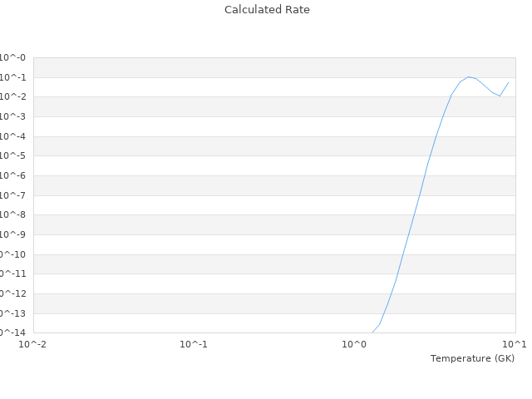Select the y-axis tick label 10^-14
532x399 pixels.
click(12, 332)
